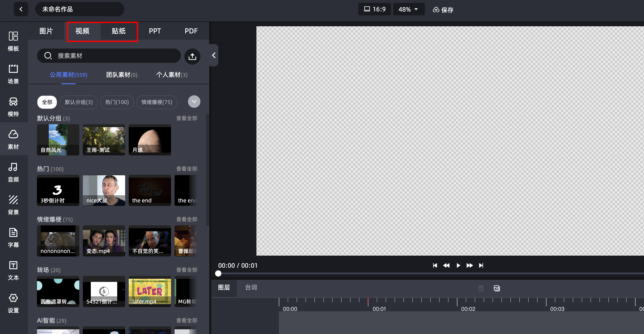Screen dimensions: 644x334
Task: Select the nice大叔 video thumbnail
Action: 104,190
